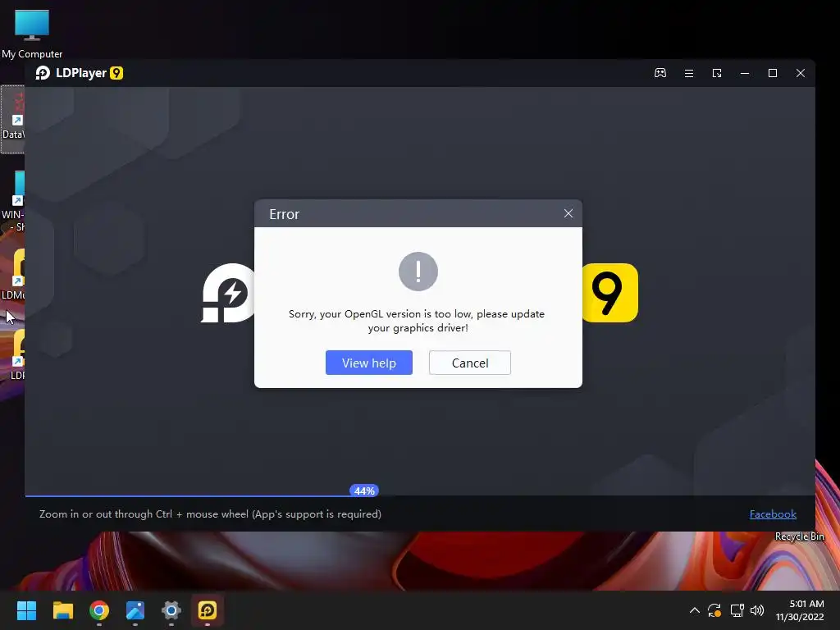Click the sync update tray icon

point(714,610)
